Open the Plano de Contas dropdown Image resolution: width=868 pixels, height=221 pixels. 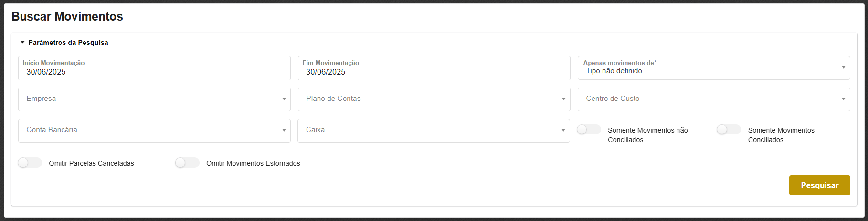(x=434, y=99)
